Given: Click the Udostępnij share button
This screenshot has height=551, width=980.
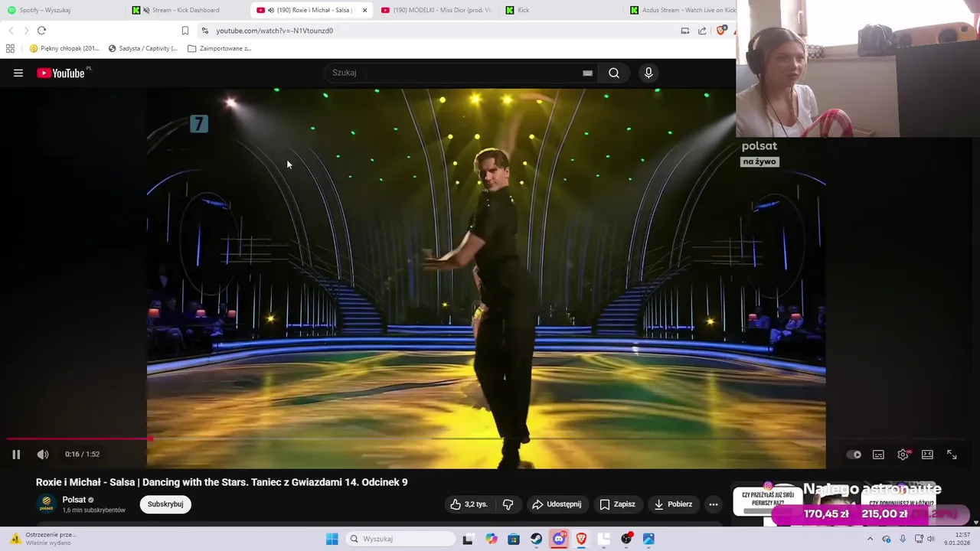Looking at the screenshot, I should 557,504.
